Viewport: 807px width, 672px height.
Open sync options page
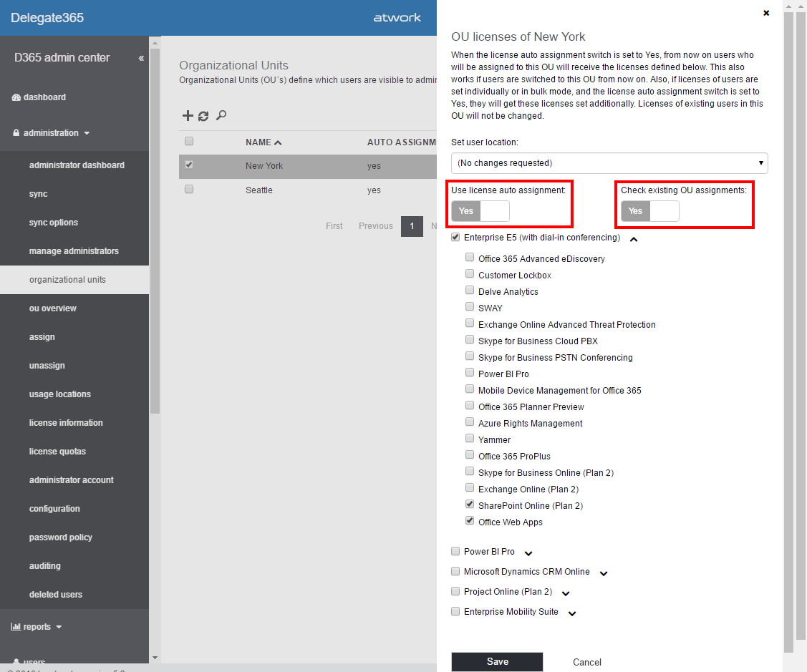pos(54,223)
